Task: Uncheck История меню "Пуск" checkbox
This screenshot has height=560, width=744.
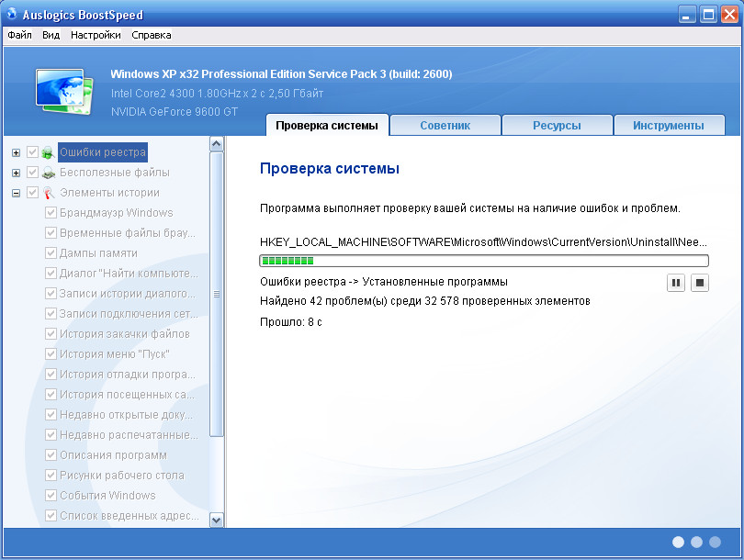Action: [x=51, y=354]
